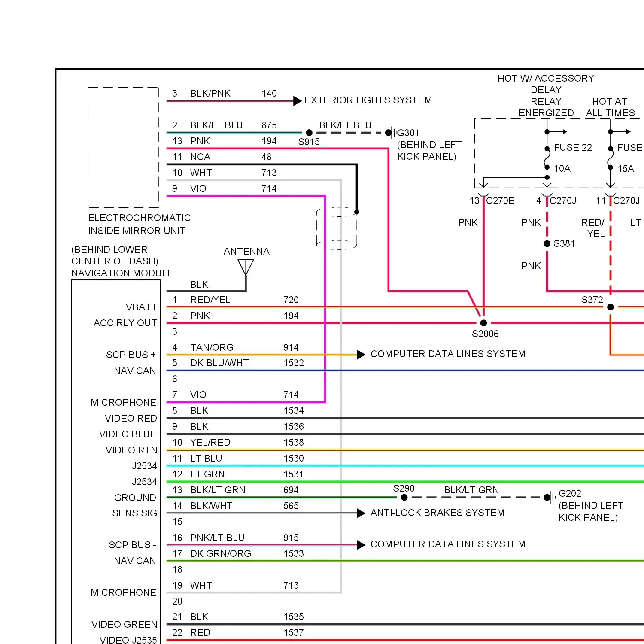The width and height of the screenshot is (644, 644).
Task: Click the splice dot labeled S290
Action: 404,498
